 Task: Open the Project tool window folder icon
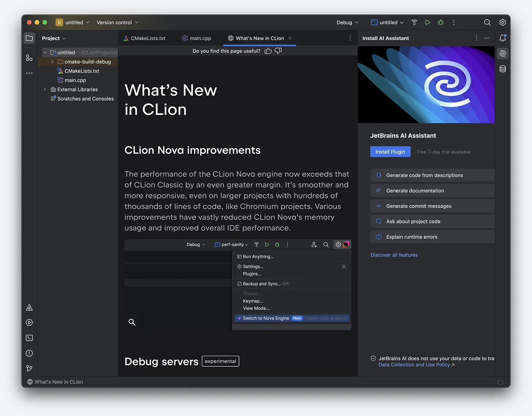[29, 38]
